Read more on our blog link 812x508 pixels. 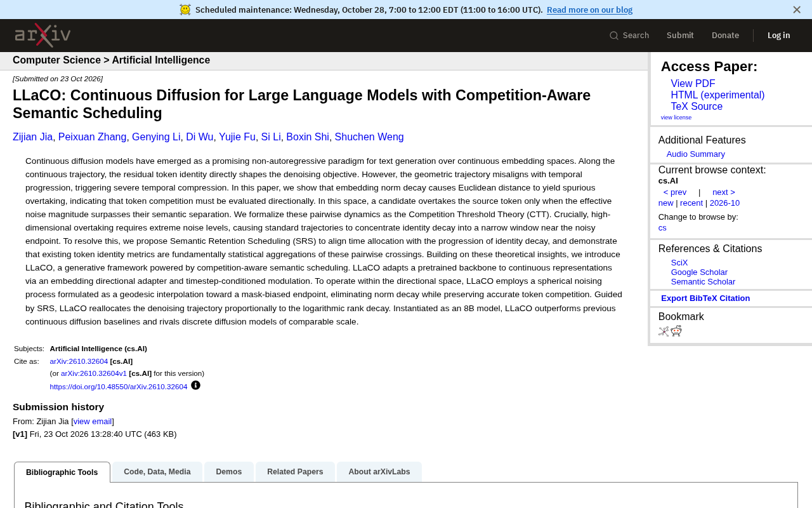click(x=589, y=10)
